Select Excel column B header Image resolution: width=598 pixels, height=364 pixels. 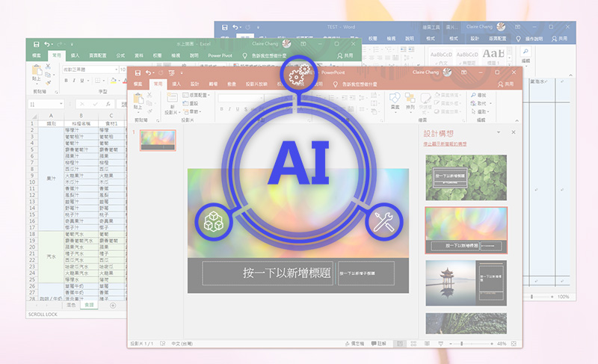(81, 116)
